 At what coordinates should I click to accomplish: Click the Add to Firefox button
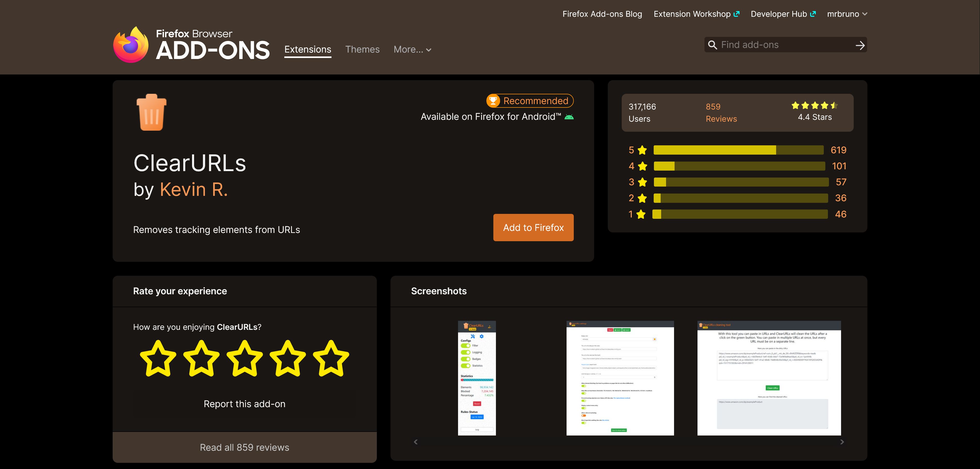[x=533, y=228]
